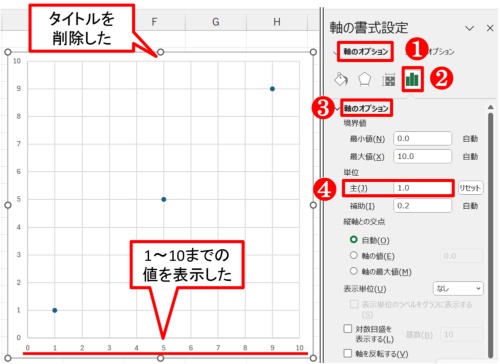Viewport: 500px width, 364px height.
Task: Collapse the 軸のオプション section
Action: 338,109
